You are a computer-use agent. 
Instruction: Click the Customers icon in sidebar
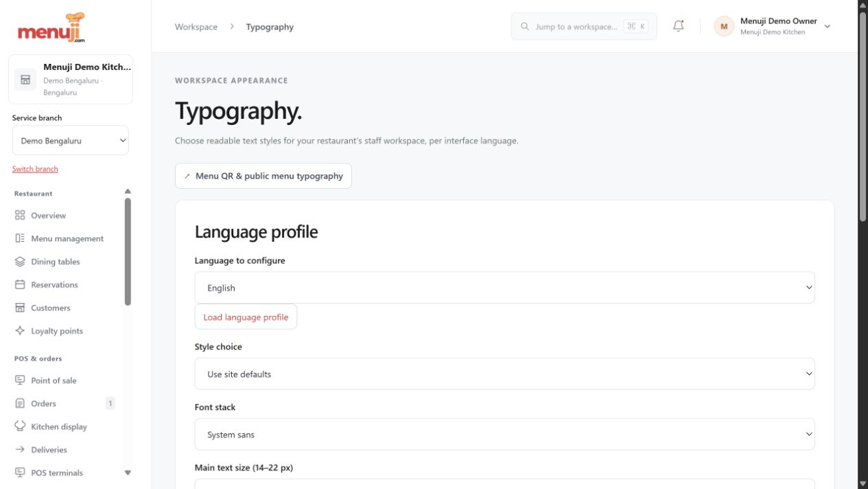click(x=20, y=308)
